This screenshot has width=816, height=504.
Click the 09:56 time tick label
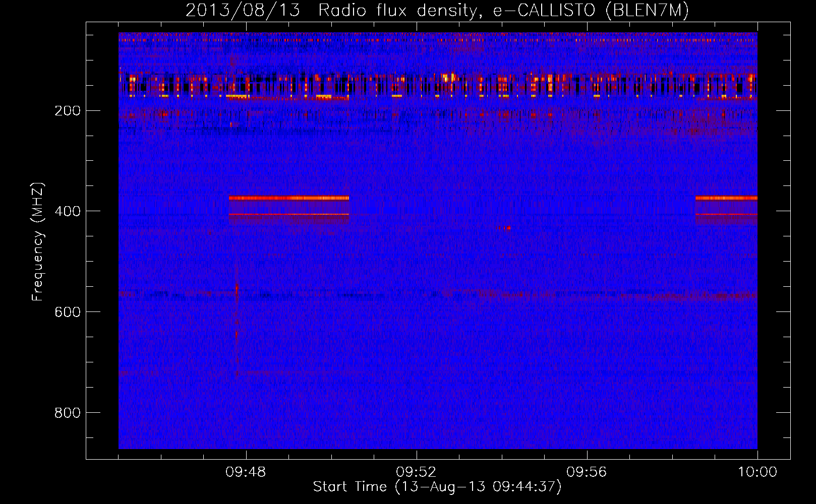pyautogui.click(x=587, y=472)
